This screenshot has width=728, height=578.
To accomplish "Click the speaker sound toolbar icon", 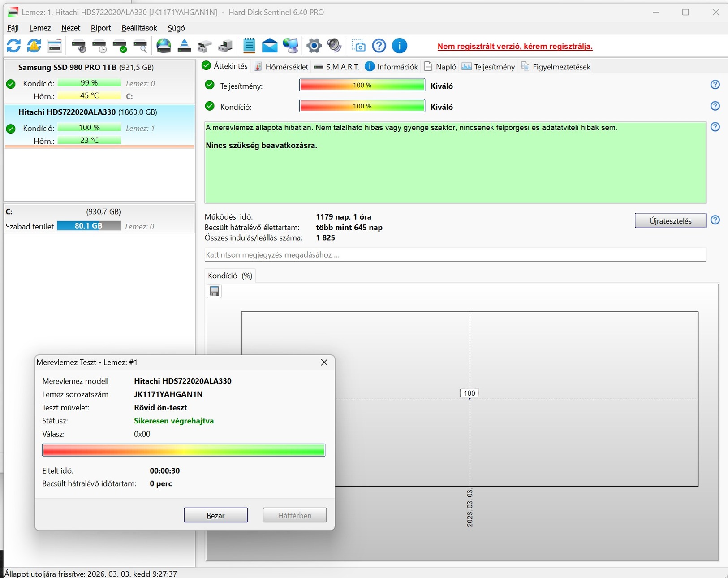I will click(x=335, y=46).
